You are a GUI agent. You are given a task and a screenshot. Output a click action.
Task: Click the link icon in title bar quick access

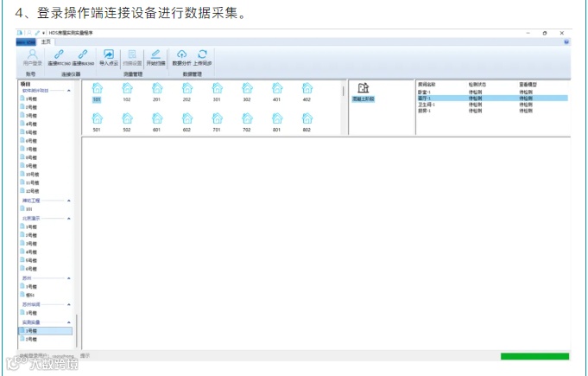coord(37,33)
